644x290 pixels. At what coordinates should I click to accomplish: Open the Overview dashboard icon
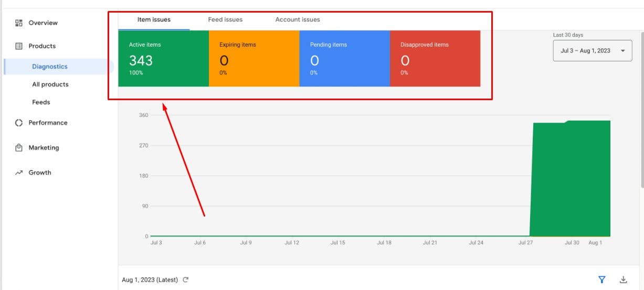click(x=19, y=23)
